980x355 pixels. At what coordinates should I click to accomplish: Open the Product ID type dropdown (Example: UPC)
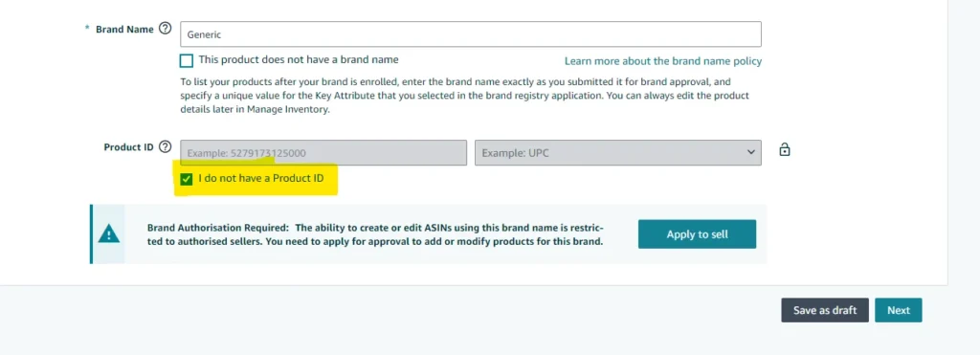coord(618,152)
